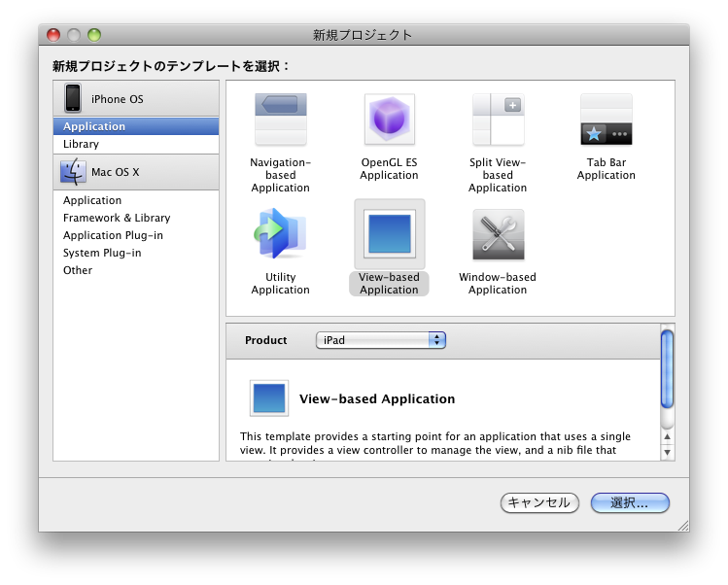Click the description pane scrollbar down arrow
Screen dimensions: 728x585
click(x=667, y=452)
